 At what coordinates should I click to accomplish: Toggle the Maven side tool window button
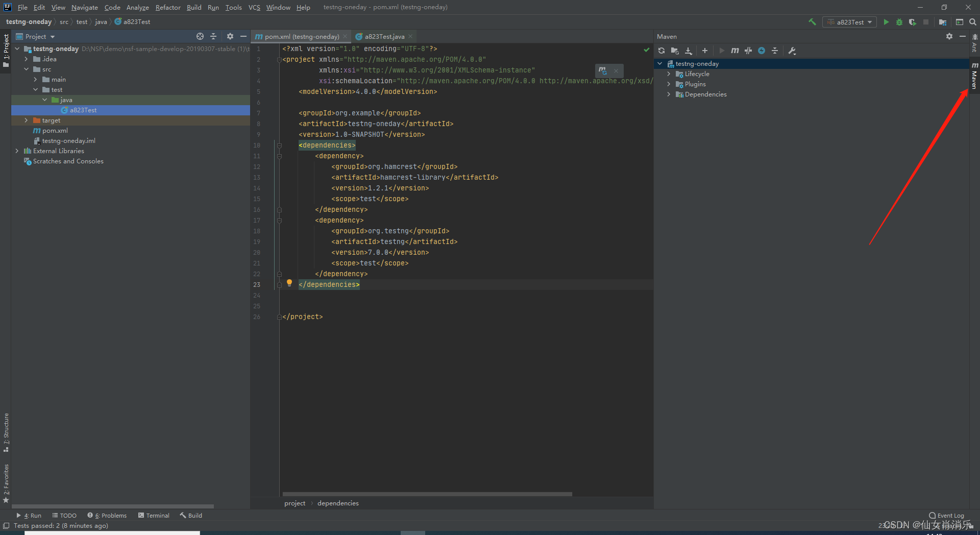pyautogui.click(x=974, y=76)
